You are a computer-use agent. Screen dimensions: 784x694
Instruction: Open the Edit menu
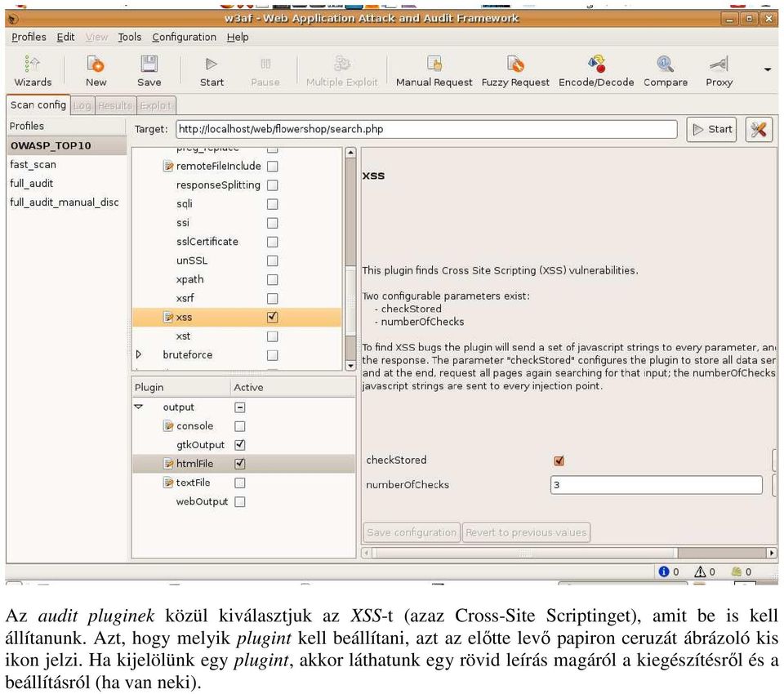[x=65, y=37]
